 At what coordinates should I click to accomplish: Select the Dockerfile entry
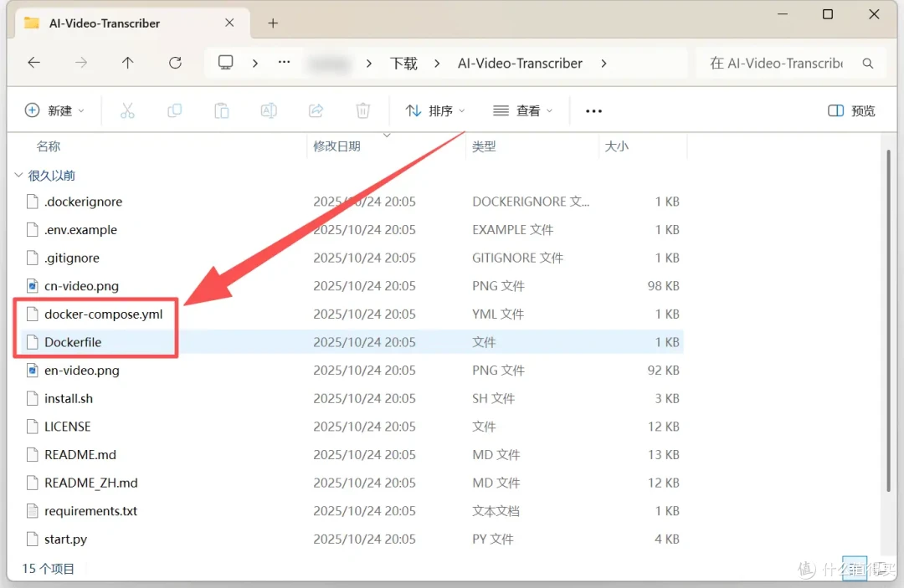[x=73, y=342]
